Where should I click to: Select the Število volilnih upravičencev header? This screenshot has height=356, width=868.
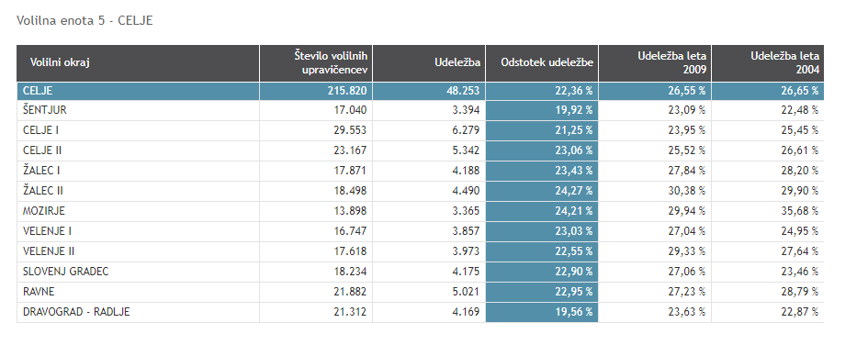click(x=316, y=63)
